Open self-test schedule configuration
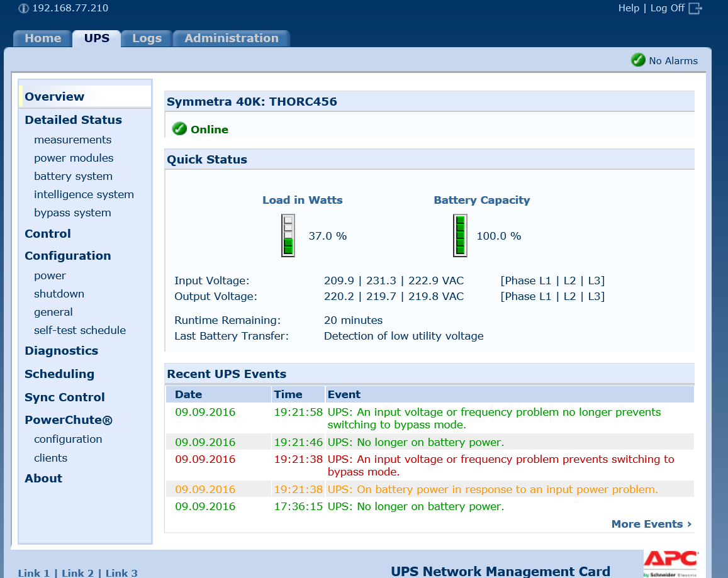Image resolution: width=728 pixels, height=578 pixels. point(80,330)
